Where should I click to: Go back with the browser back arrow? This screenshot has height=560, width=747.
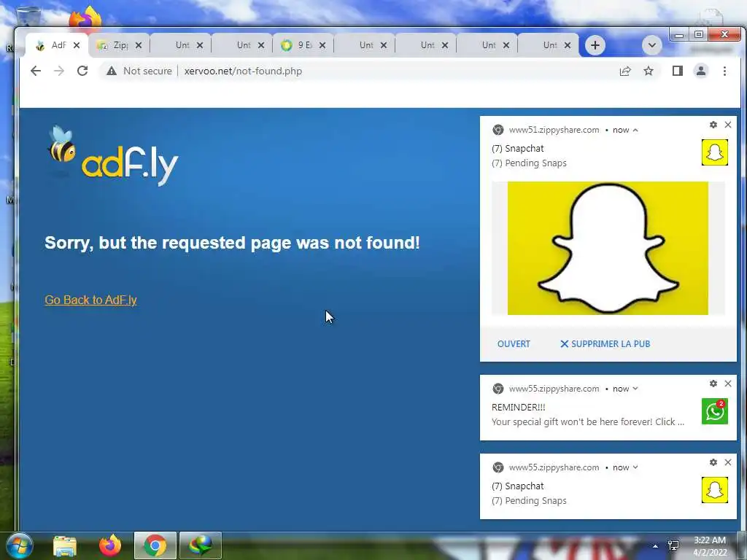point(36,71)
